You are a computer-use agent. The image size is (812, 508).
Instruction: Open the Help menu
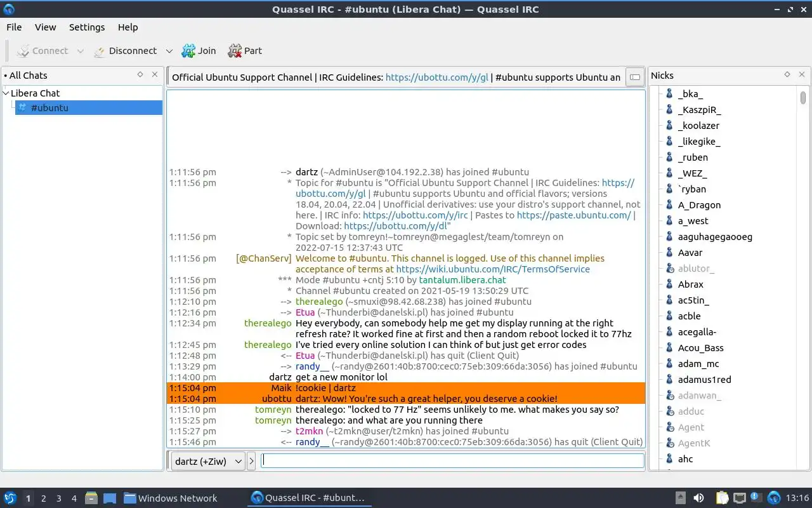click(128, 27)
